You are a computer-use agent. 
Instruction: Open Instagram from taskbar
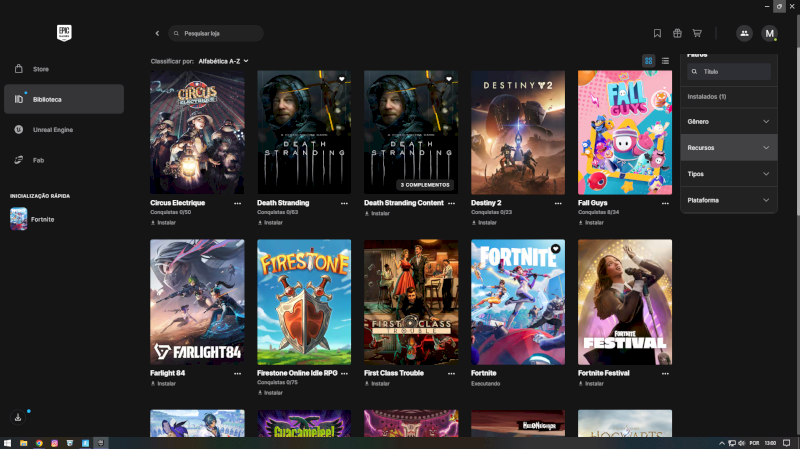pos(54,443)
